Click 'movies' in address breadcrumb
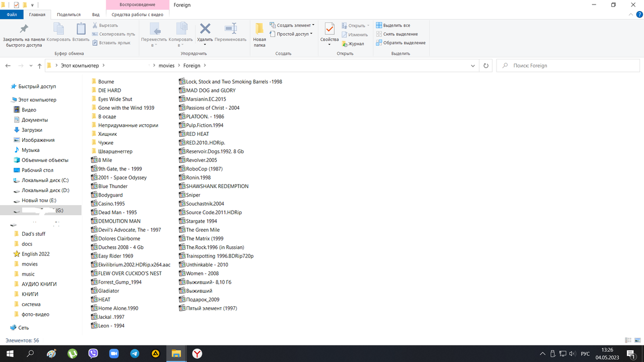Image resolution: width=644 pixels, height=362 pixels. tap(167, 65)
